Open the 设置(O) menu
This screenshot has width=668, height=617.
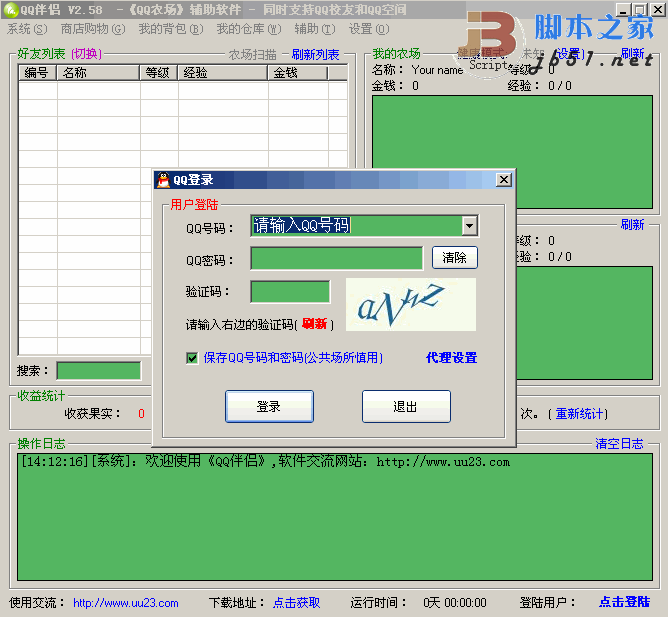pyautogui.click(x=369, y=29)
